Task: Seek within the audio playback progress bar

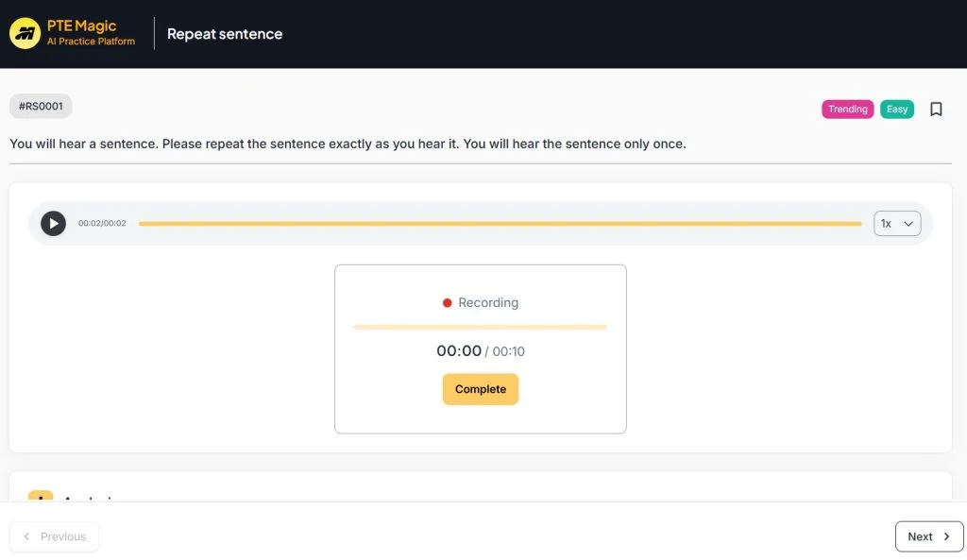Action: [499, 224]
